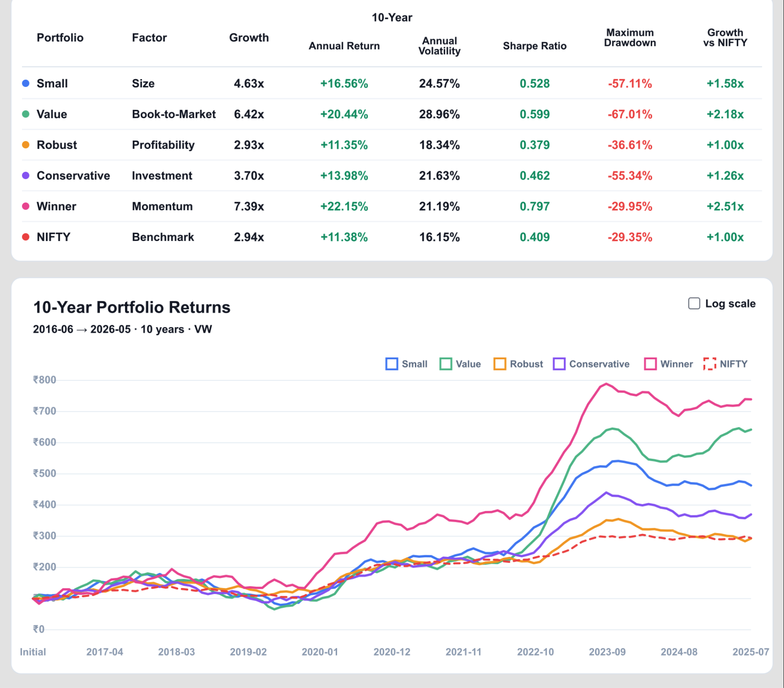Click the 6.42x growth value
The image size is (784, 688).
click(x=249, y=114)
